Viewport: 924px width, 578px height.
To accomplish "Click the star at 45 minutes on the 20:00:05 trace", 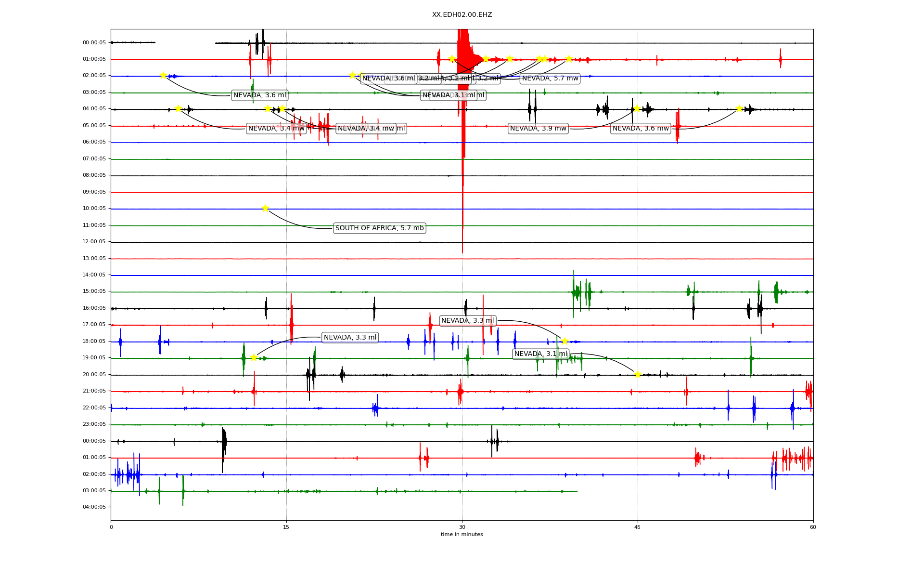I will [x=638, y=374].
